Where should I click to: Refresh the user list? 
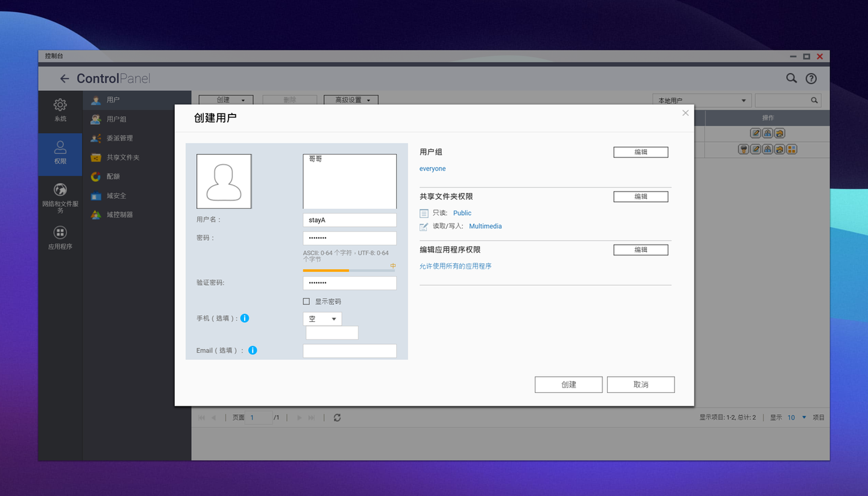point(337,418)
